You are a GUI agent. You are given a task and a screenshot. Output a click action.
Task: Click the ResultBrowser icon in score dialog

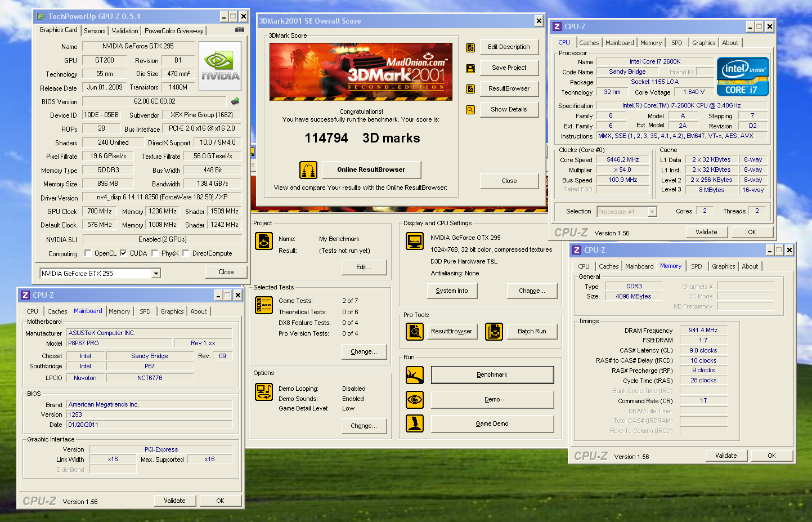[x=470, y=89]
